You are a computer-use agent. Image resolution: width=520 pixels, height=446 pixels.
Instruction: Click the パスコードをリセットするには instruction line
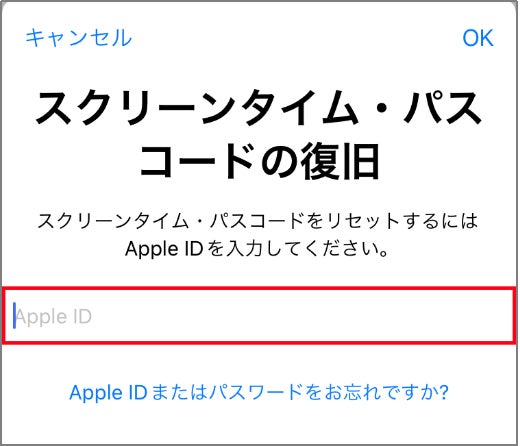pos(258,221)
